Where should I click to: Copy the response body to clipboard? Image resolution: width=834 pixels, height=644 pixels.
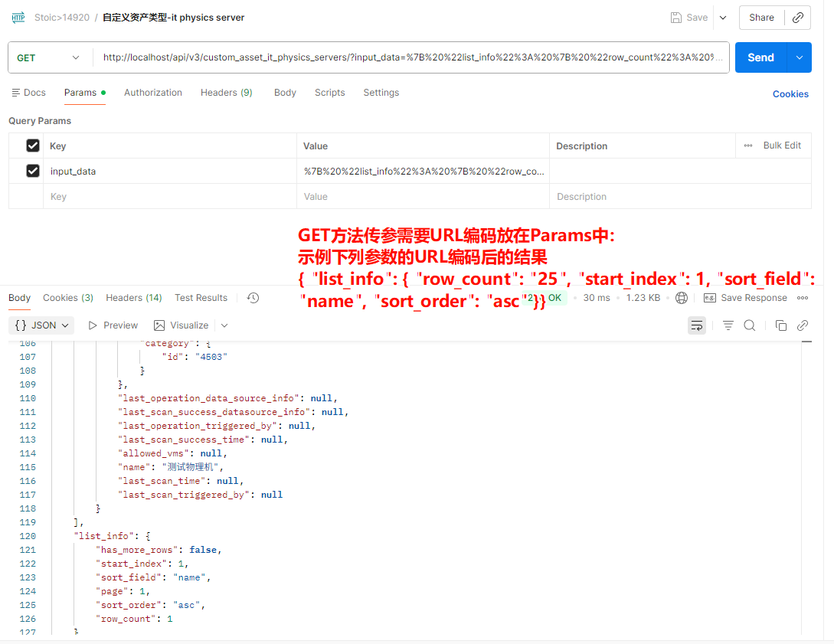click(x=781, y=325)
